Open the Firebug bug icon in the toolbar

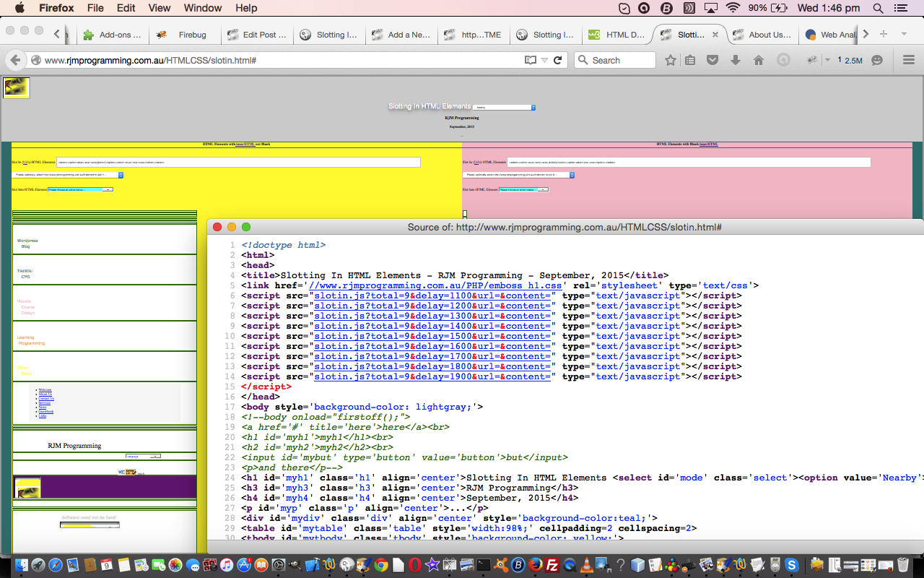(x=812, y=61)
